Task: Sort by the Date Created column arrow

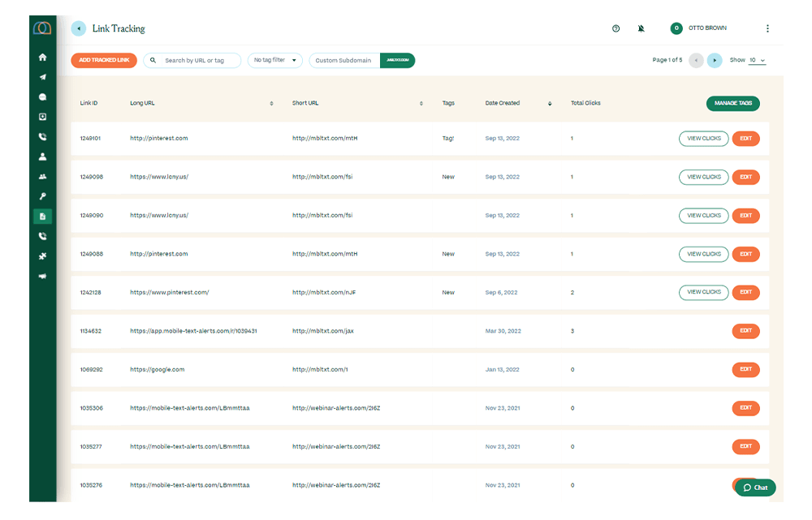Action: coord(550,104)
